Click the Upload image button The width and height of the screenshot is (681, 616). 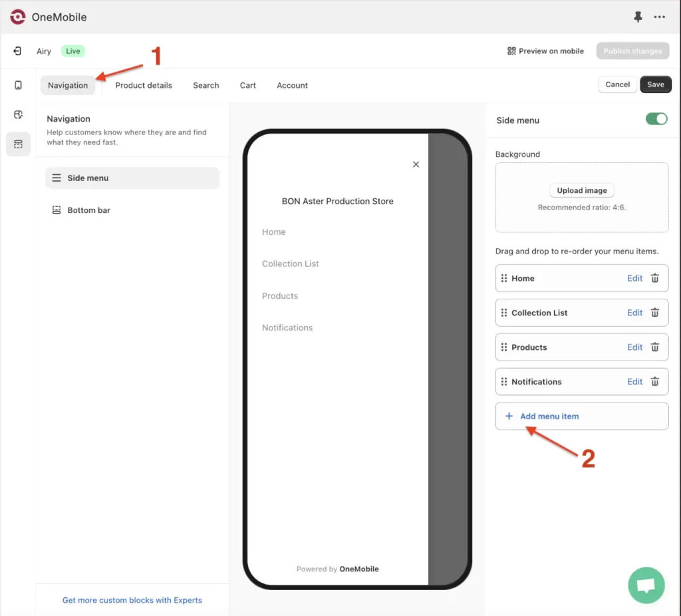click(x=581, y=190)
